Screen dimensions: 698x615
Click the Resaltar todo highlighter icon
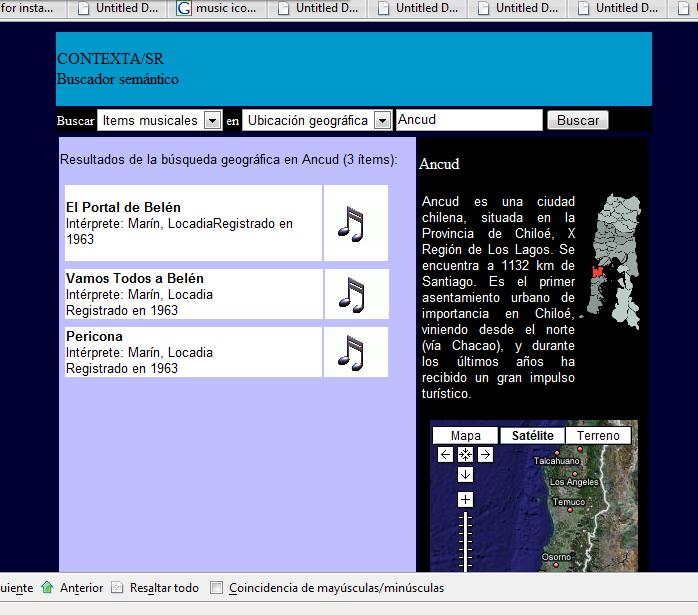pyautogui.click(x=117, y=587)
